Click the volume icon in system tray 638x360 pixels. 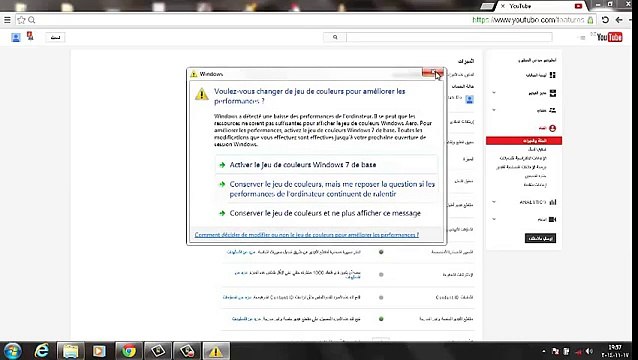tap(589, 351)
